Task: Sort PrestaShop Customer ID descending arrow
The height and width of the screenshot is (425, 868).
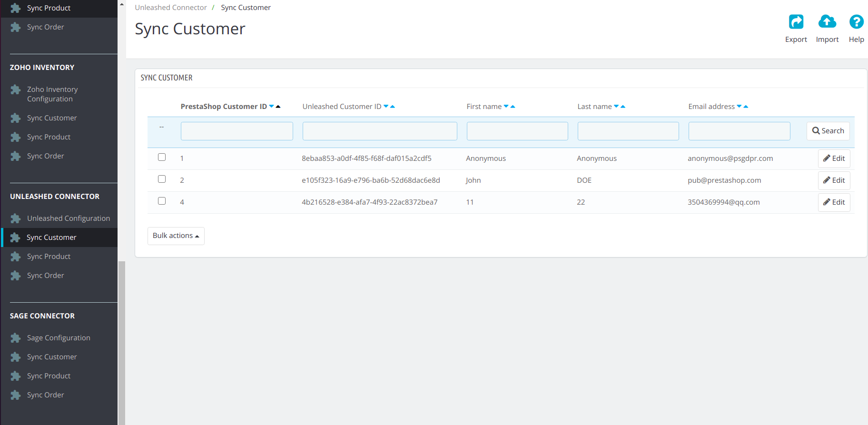Action: pyautogui.click(x=272, y=107)
